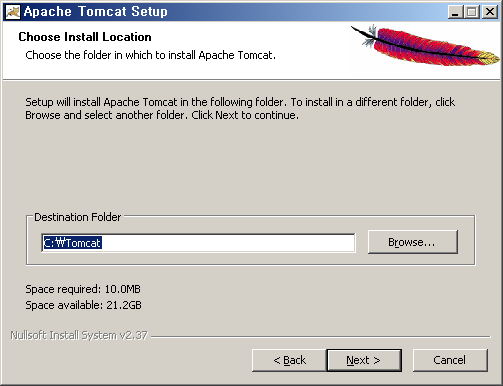
Task: Click the Space required: 10.0MB text
Action: [83, 289]
